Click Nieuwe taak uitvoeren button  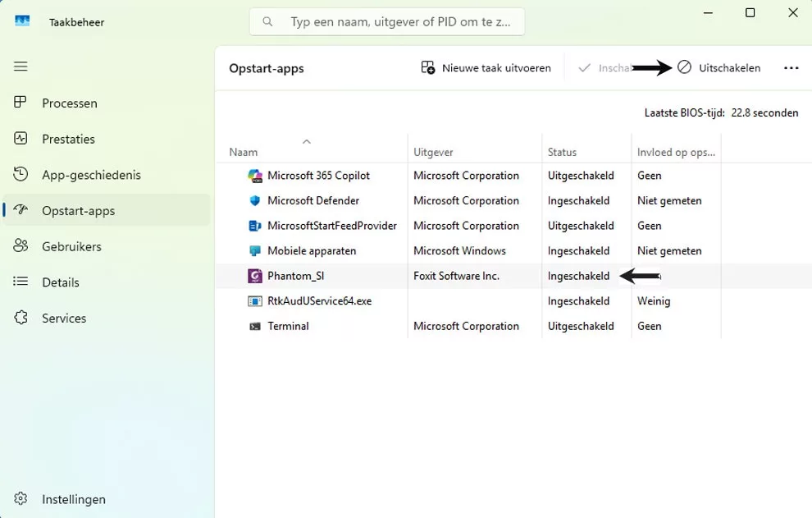pyautogui.click(x=486, y=68)
